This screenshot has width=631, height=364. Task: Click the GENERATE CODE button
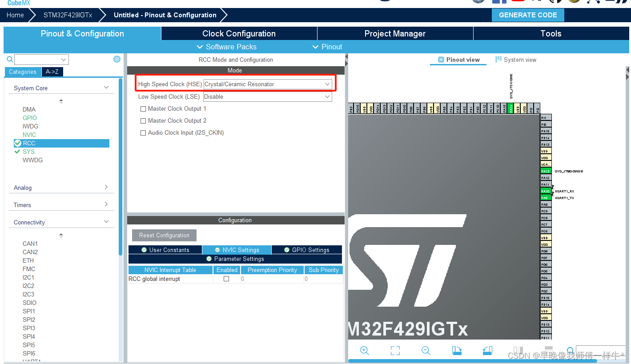[528, 15]
